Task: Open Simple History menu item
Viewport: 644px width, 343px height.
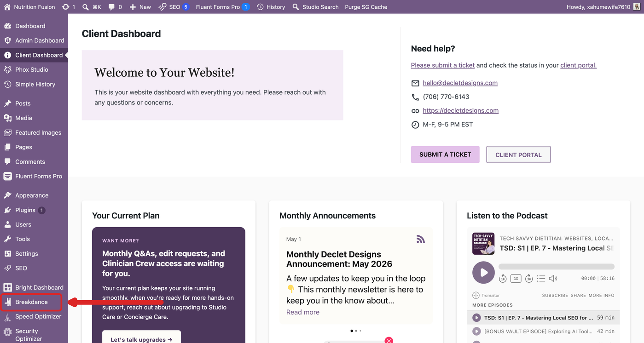Action: 34,84
